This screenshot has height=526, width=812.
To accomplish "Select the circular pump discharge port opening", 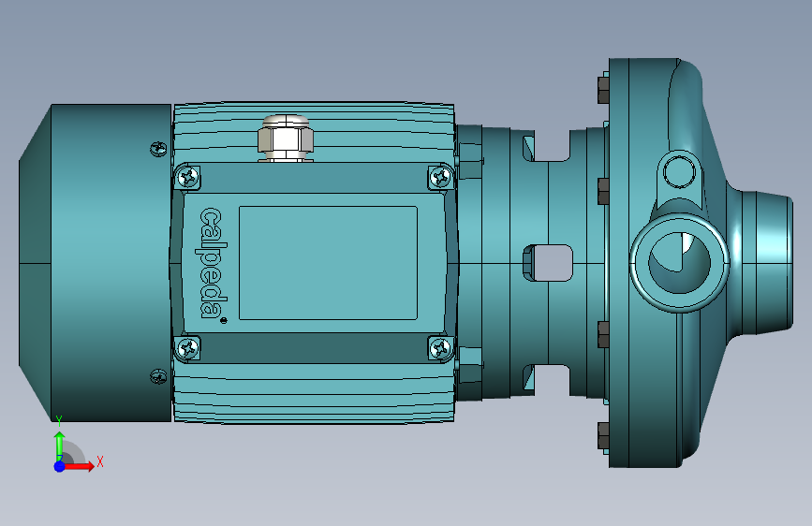I will click(x=679, y=263).
